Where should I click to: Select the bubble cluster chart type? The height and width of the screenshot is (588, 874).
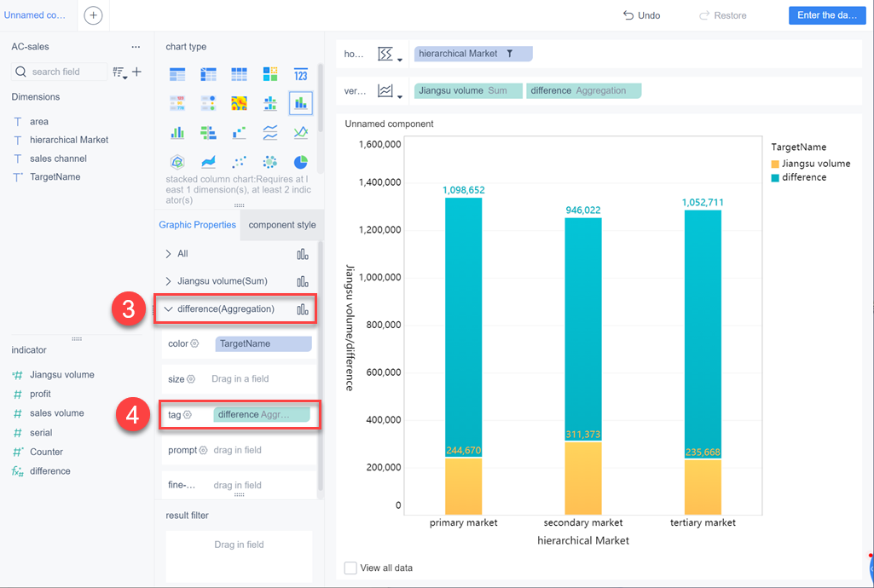point(270,162)
